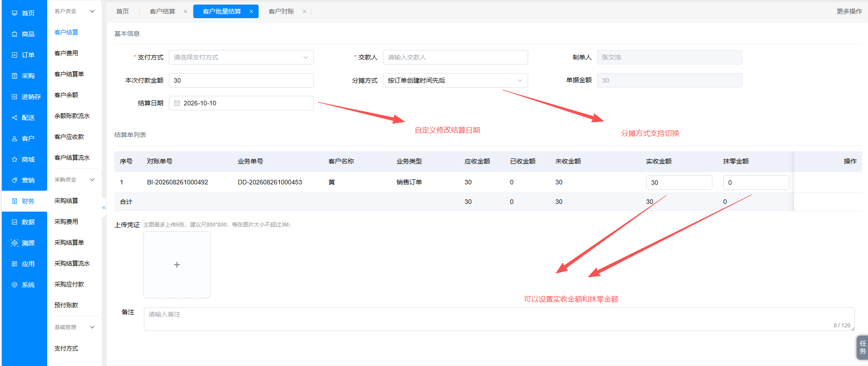This screenshot has width=868, height=366.
Task: Collapse the submenu panel with double-arrow handle
Action: [104, 208]
